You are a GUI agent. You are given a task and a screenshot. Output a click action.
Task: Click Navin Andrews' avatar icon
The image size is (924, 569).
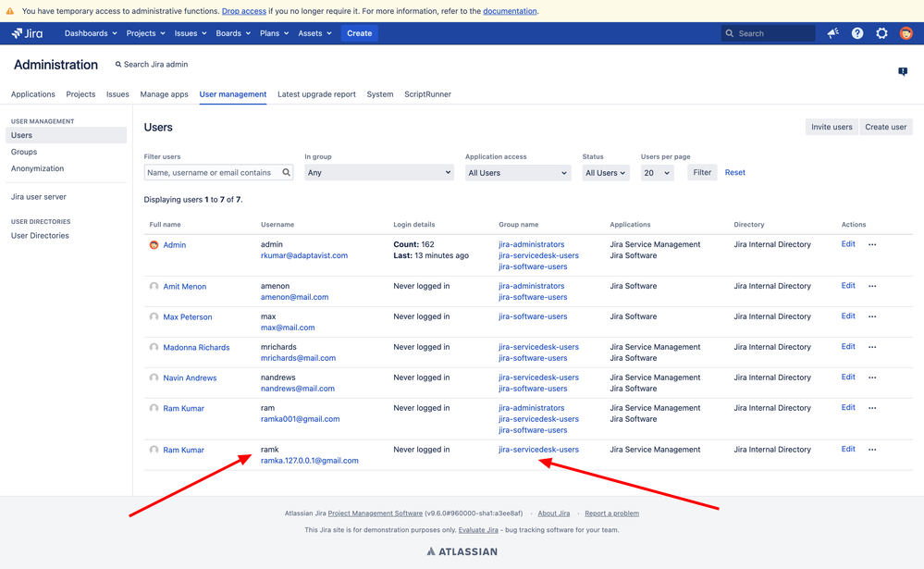click(x=154, y=377)
